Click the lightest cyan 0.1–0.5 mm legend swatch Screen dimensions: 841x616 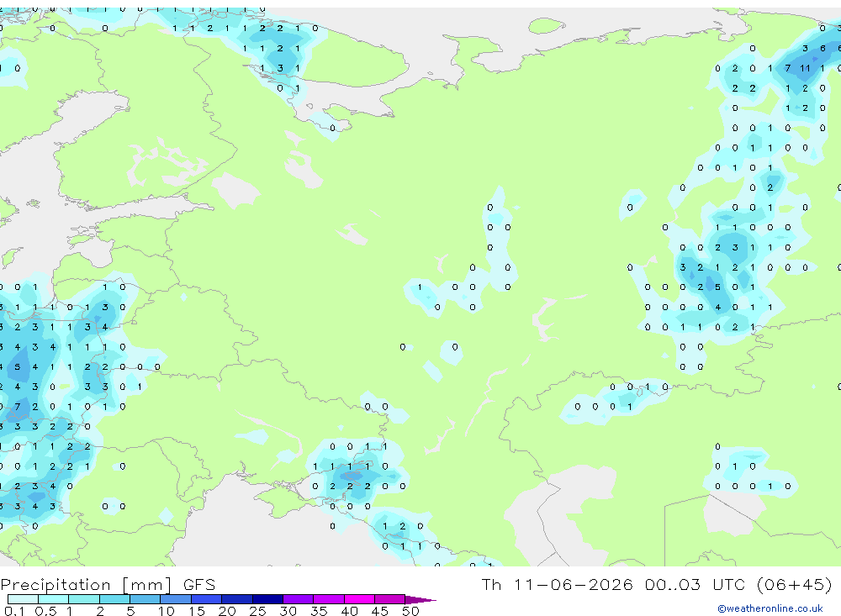(x=23, y=599)
